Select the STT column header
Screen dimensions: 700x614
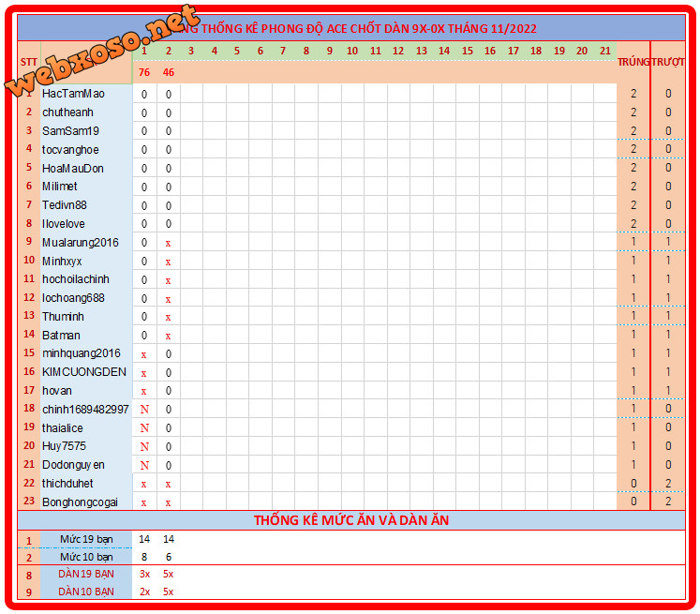28,62
